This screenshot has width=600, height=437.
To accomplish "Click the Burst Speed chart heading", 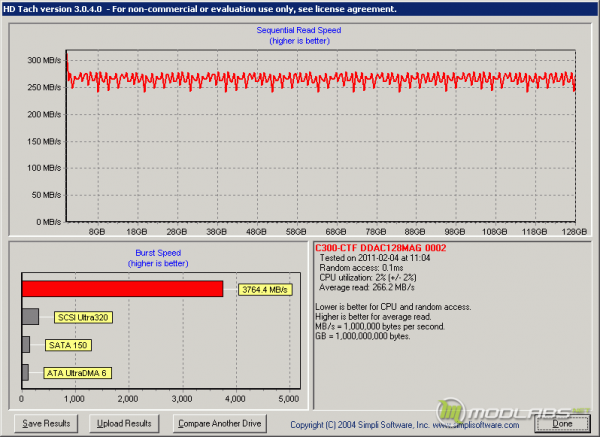I will pyautogui.click(x=156, y=252).
